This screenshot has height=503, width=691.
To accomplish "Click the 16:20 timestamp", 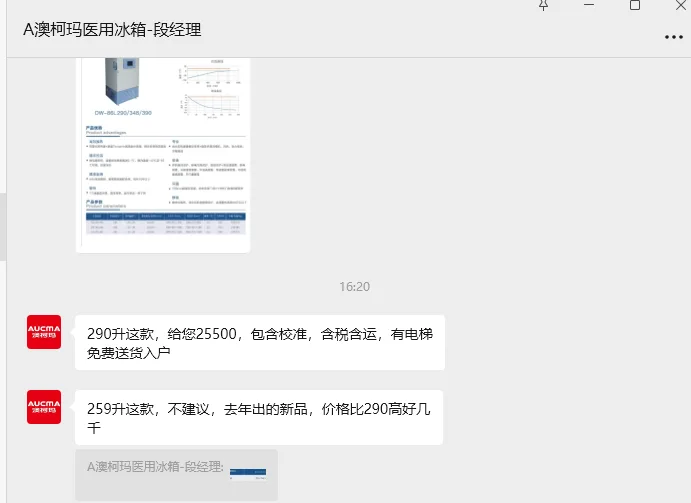I will click(x=354, y=287).
